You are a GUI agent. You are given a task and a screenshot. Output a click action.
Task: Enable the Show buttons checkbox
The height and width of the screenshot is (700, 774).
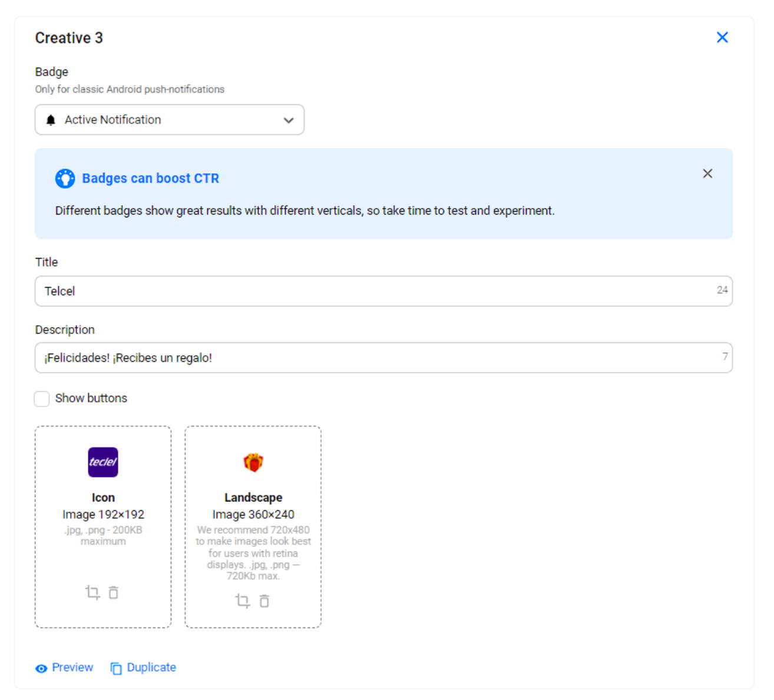pyautogui.click(x=42, y=399)
